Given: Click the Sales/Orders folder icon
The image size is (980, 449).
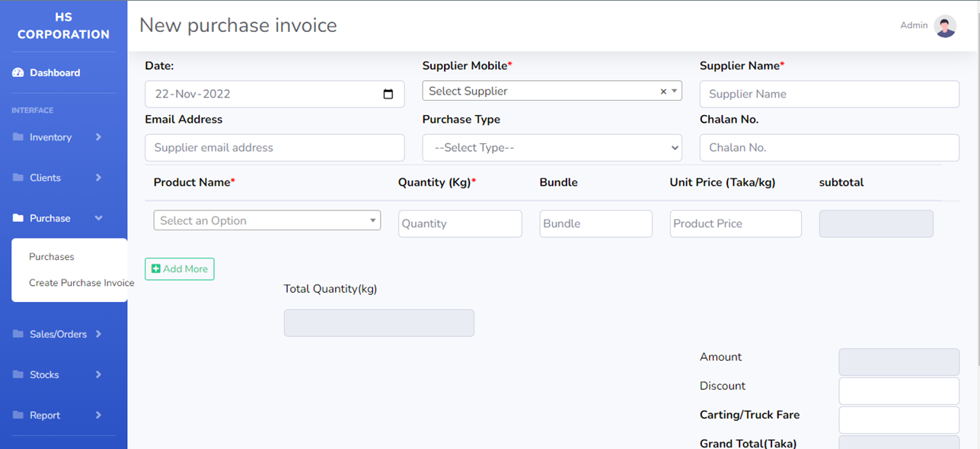Looking at the screenshot, I should tap(18, 334).
